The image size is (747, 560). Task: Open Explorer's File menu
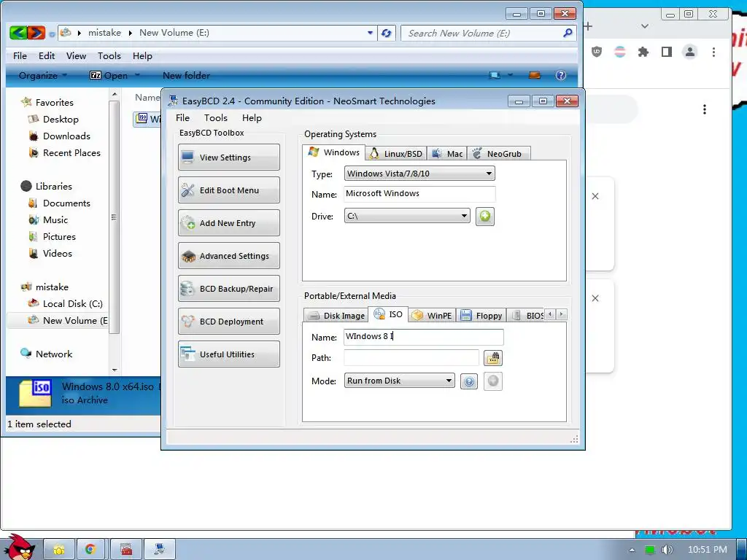20,55
